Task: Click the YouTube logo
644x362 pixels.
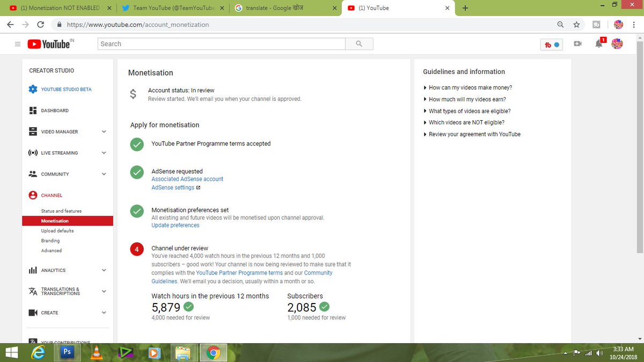Action: [48, 44]
